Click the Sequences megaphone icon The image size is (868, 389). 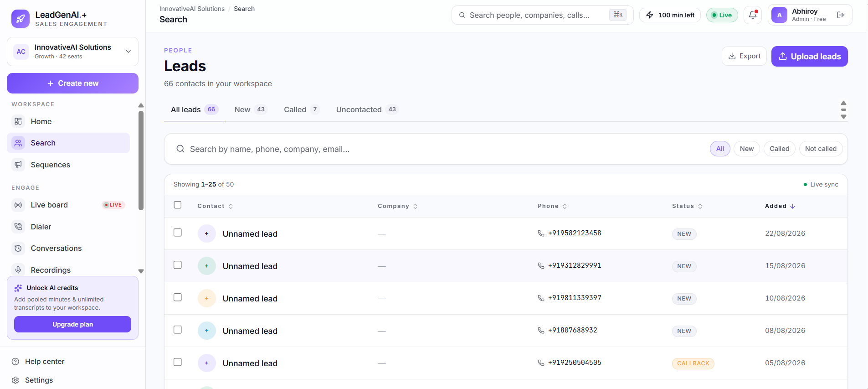click(18, 165)
